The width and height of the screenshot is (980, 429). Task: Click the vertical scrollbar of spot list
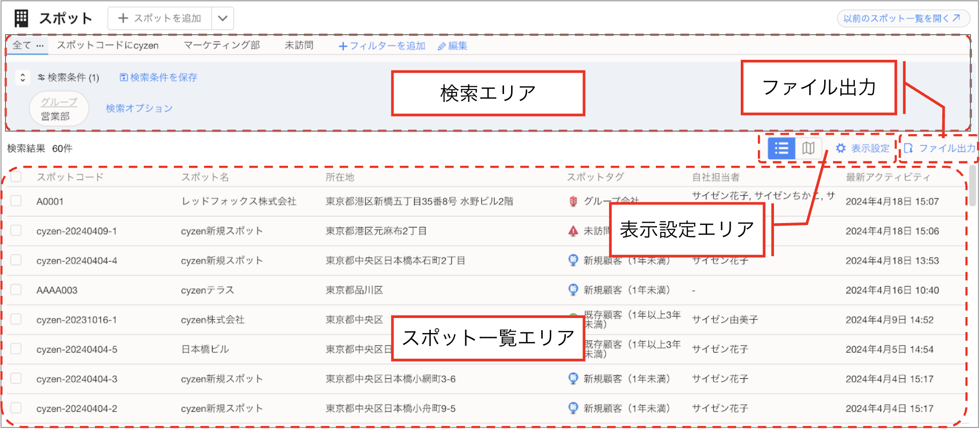[973, 186]
